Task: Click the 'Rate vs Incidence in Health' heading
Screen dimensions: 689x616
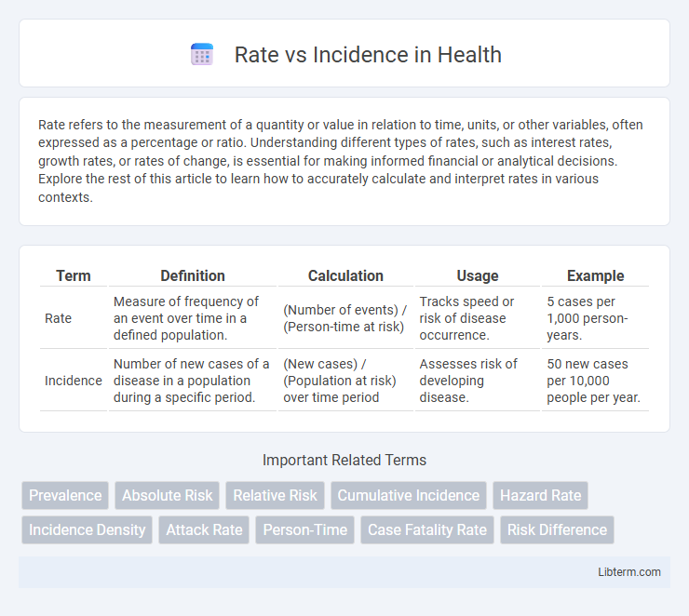Action: [x=368, y=55]
